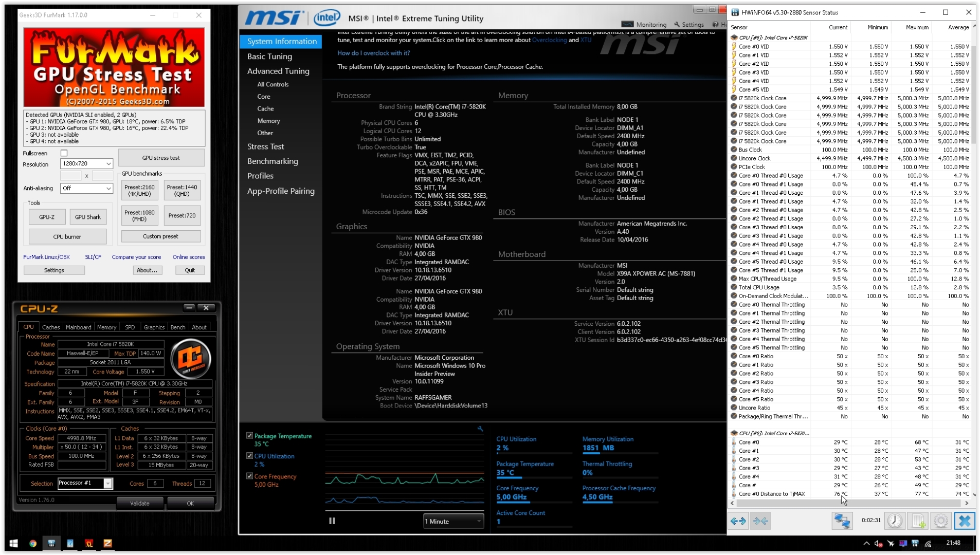This screenshot has height=555, width=980.
Task: Open Benchmarking in XTU sidebar
Action: (x=273, y=161)
